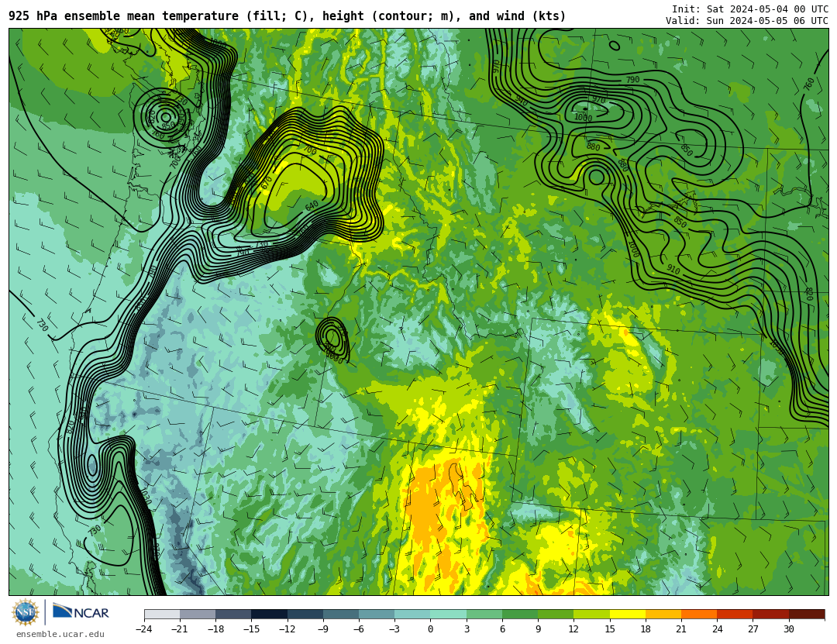Screen dimensions: 837x644
Task: Click the Valid: Sun 2024-05-05 06 UTC text
Action: click(747, 21)
